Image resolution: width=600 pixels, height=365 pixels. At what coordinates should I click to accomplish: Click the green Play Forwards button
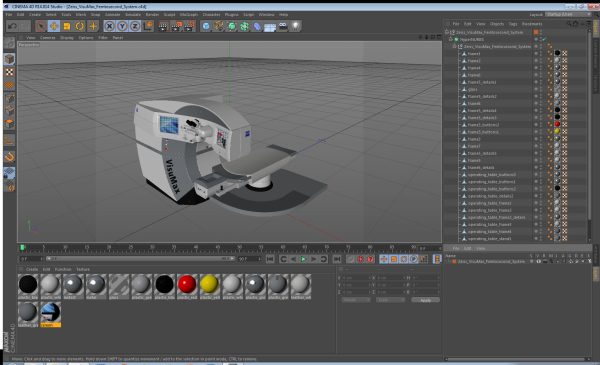tap(303, 259)
